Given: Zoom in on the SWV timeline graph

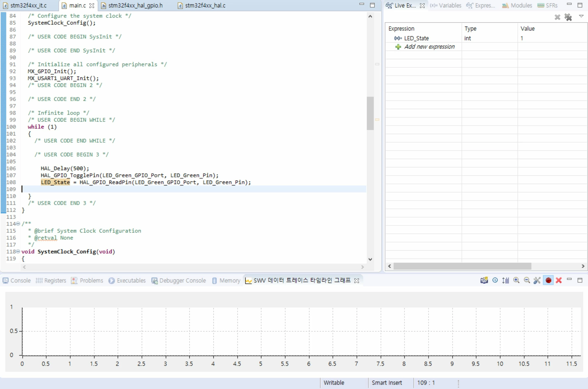Looking at the screenshot, I should coord(516,280).
